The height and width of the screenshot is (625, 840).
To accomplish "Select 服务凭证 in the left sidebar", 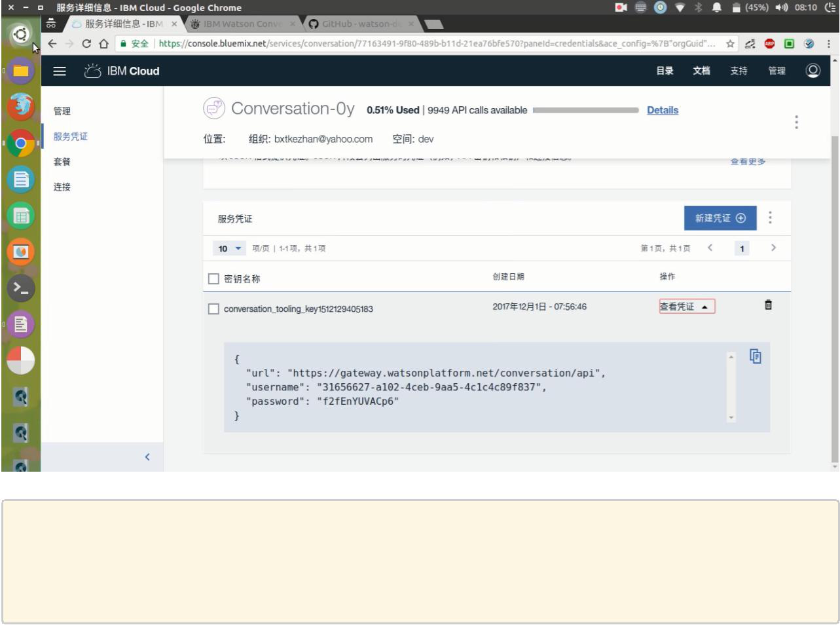I will coord(71,136).
